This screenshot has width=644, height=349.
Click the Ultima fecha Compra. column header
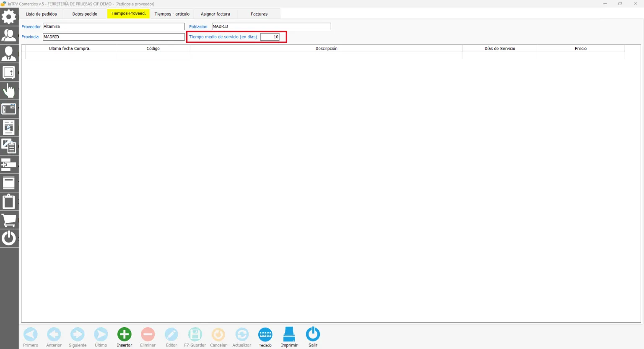pos(70,49)
